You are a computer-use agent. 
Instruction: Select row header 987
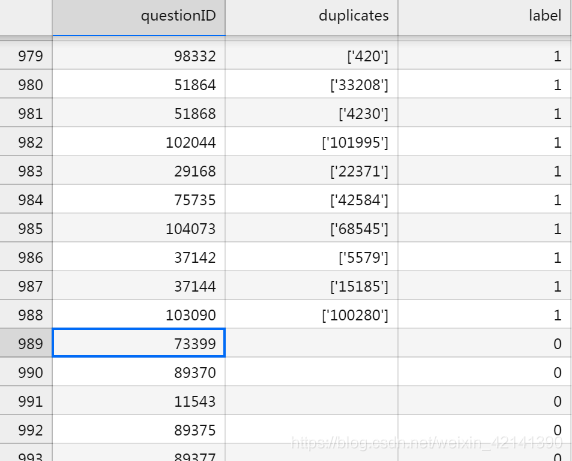click(x=26, y=286)
